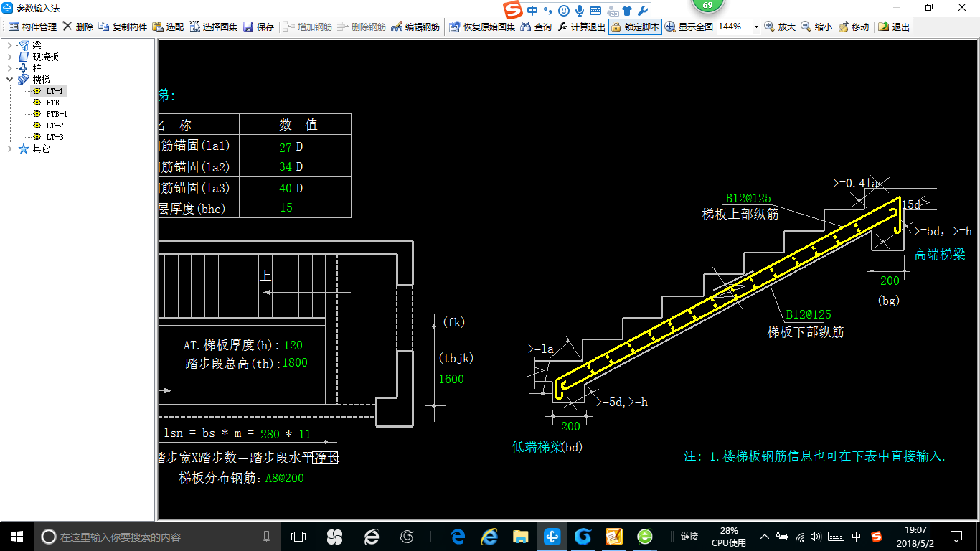Open Microsoft Edge from taskbar

coord(458,536)
